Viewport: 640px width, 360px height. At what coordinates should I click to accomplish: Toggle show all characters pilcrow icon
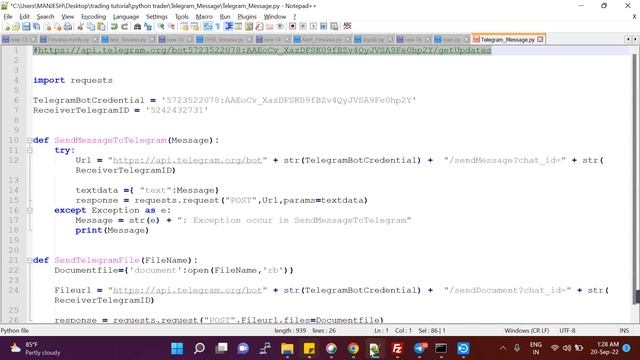(x=218, y=27)
